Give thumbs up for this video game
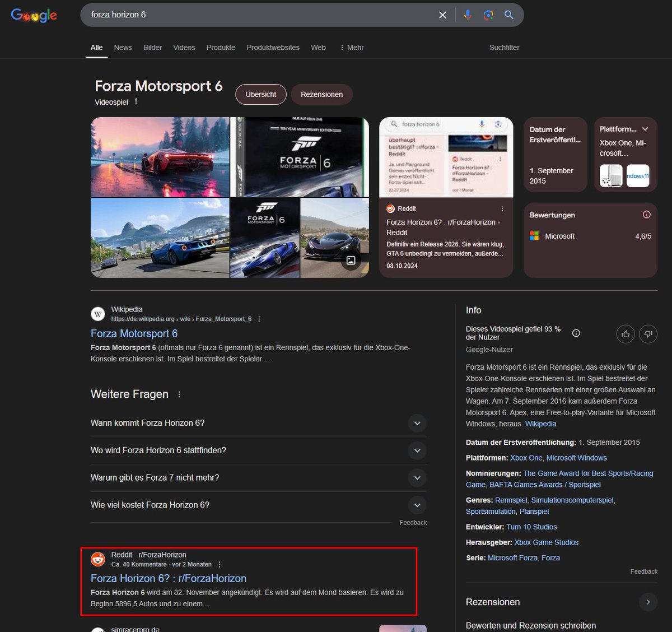The height and width of the screenshot is (632, 672). (626, 334)
